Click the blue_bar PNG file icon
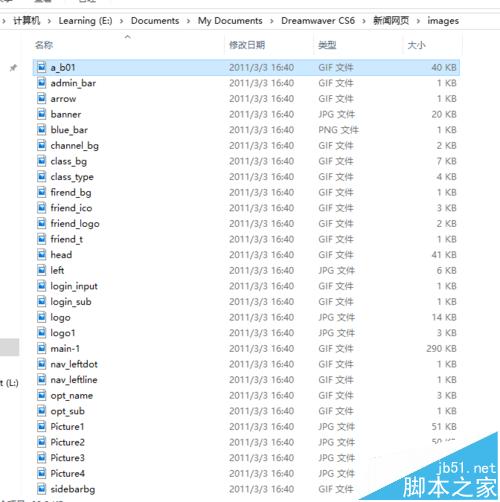Screen dimensions: 500x502 coord(41,130)
